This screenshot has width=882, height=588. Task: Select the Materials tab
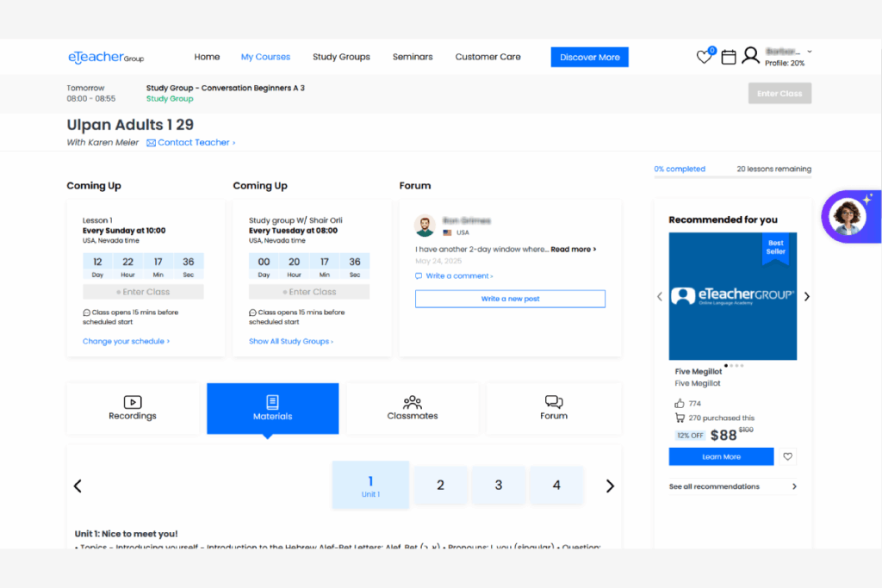coord(273,409)
